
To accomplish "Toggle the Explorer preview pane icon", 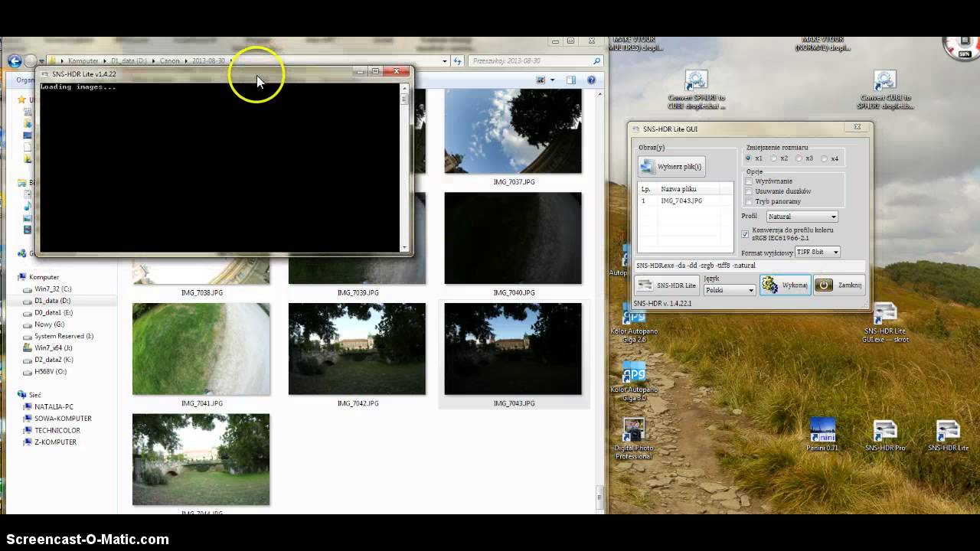I will click(570, 80).
